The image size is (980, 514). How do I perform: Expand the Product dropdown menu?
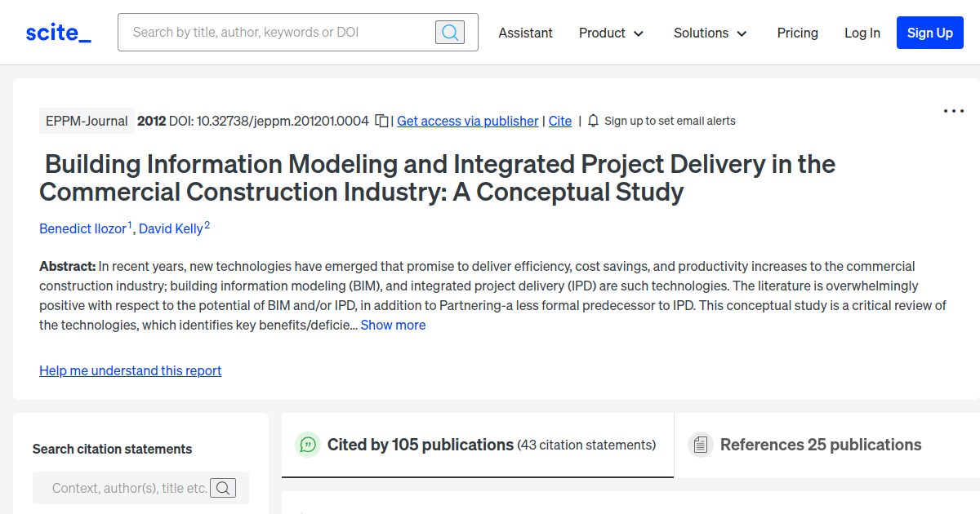coord(611,33)
